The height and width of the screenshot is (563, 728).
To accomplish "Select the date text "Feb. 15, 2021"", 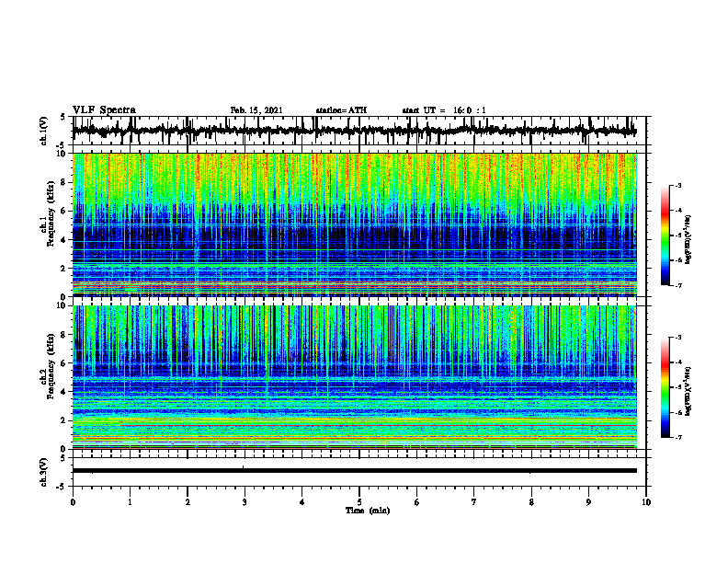I will (x=256, y=110).
